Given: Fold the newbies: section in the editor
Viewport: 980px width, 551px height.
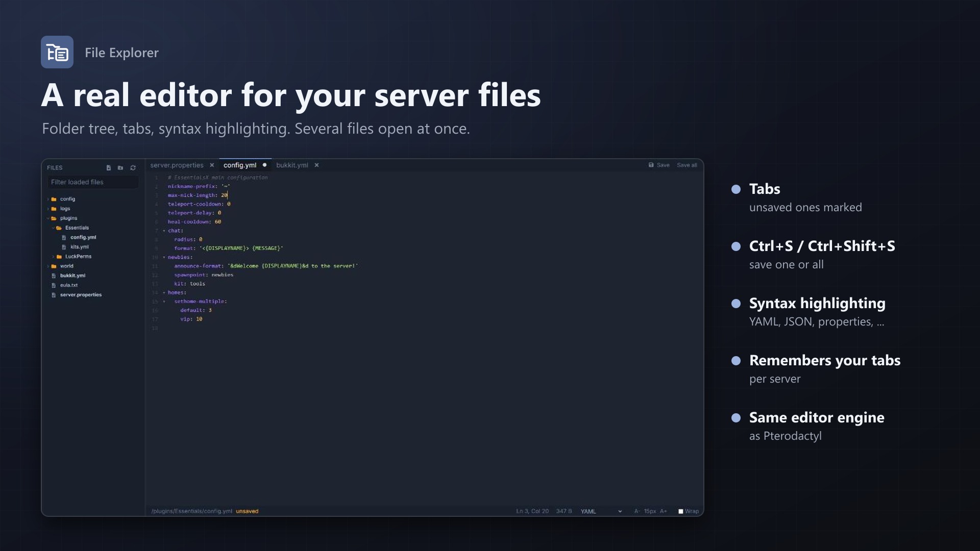Looking at the screenshot, I should [164, 257].
